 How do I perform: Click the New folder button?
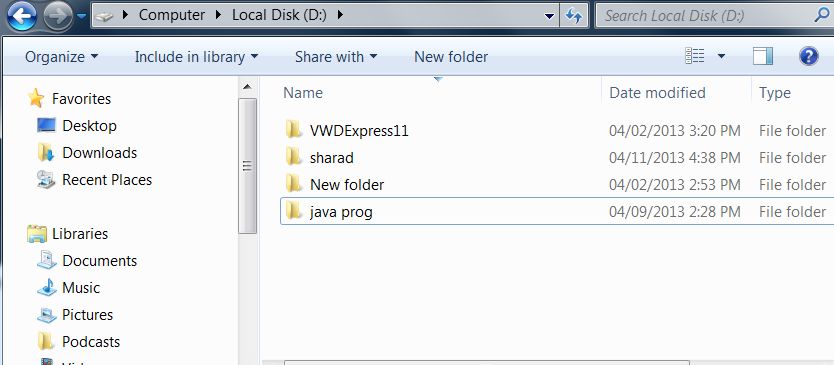pyautogui.click(x=451, y=57)
